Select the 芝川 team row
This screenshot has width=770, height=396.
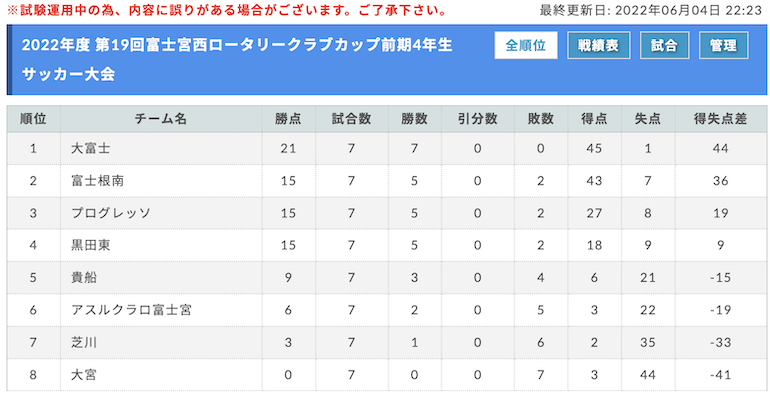click(386, 342)
